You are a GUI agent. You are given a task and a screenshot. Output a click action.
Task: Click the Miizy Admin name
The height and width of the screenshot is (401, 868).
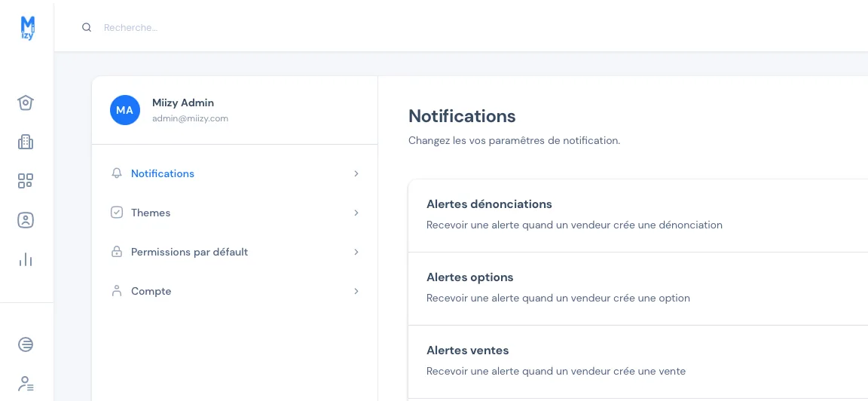coord(182,103)
